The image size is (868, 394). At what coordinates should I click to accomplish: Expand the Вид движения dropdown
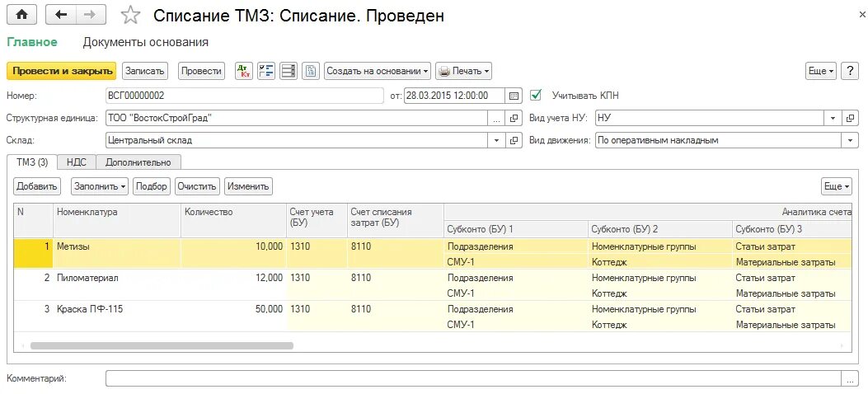click(x=851, y=141)
